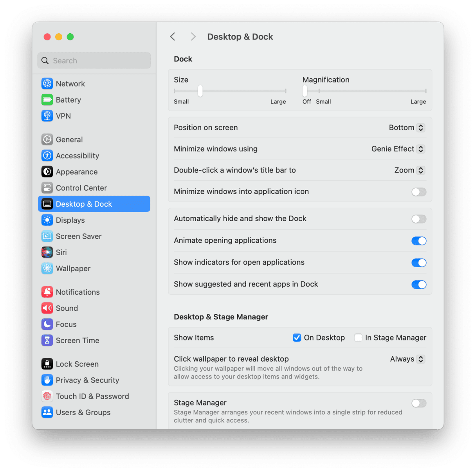Select Lock Screen in sidebar
This screenshot has height=472, width=476.
[94, 364]
